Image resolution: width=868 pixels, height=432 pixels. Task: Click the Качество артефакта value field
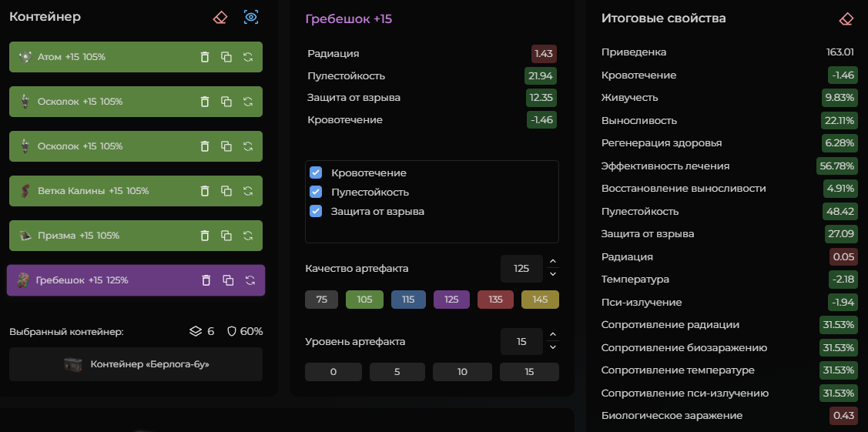[x=521, y=269]
